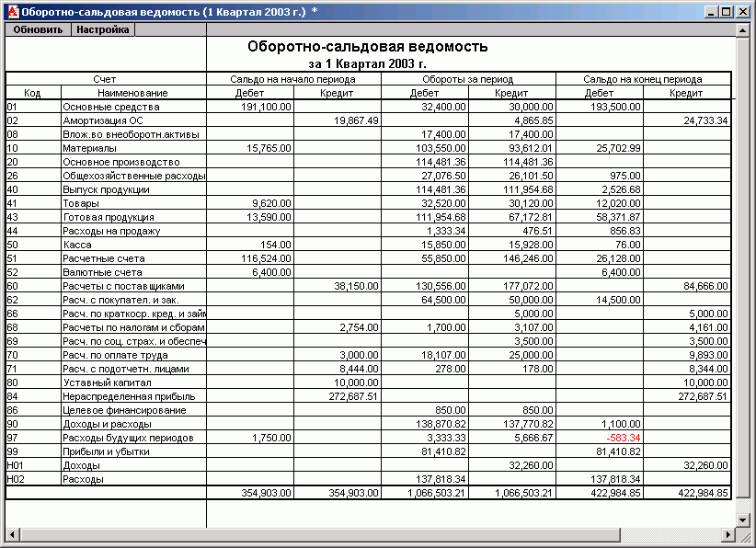Click the Общехозяйственные расходы debit turnover 27,076.50
The image size is (756, 548).
443,176
